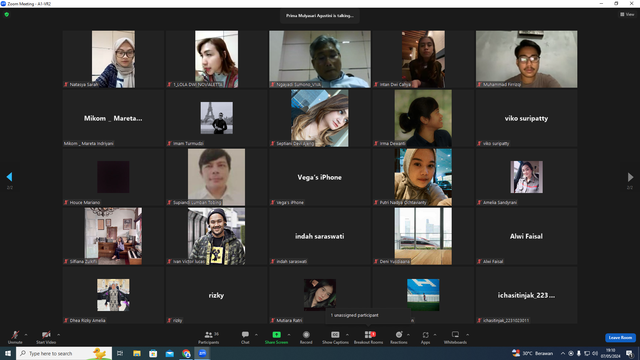640x360 pixels.
Task: Show hidden system tray icons
Action: tap(563, 353)
